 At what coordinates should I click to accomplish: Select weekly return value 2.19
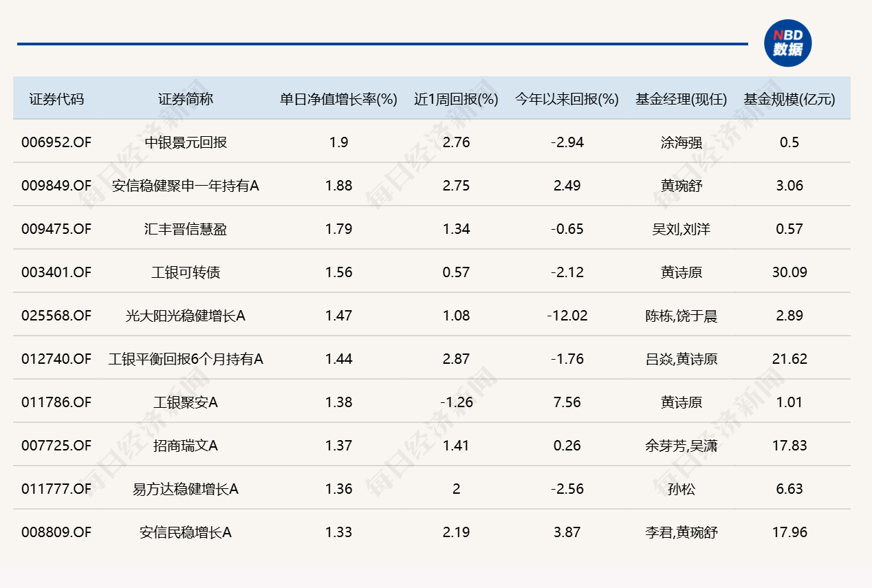[x=456, y=532]
